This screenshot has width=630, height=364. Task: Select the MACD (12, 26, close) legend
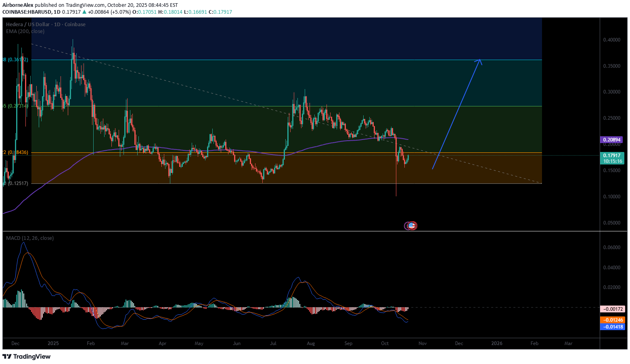[30, 238]
